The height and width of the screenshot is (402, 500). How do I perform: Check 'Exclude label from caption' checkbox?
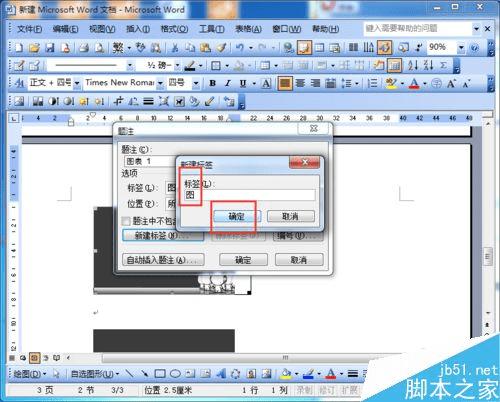[x=126, y=221]
